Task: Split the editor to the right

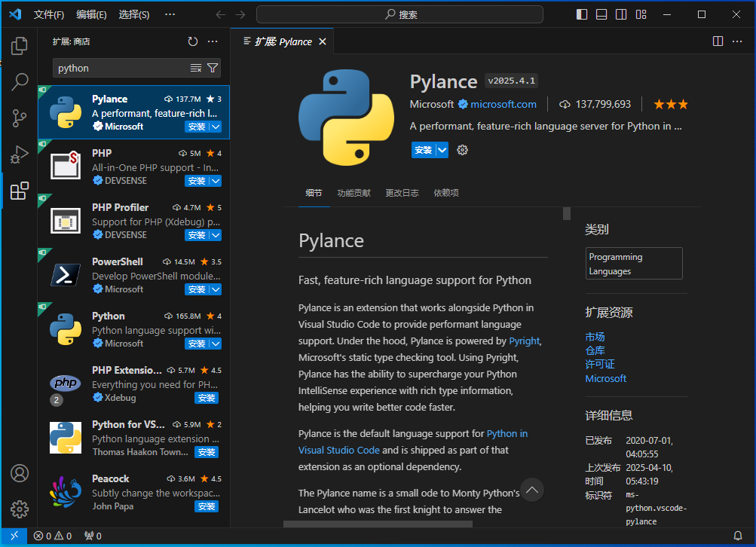Action: (718, 41)
